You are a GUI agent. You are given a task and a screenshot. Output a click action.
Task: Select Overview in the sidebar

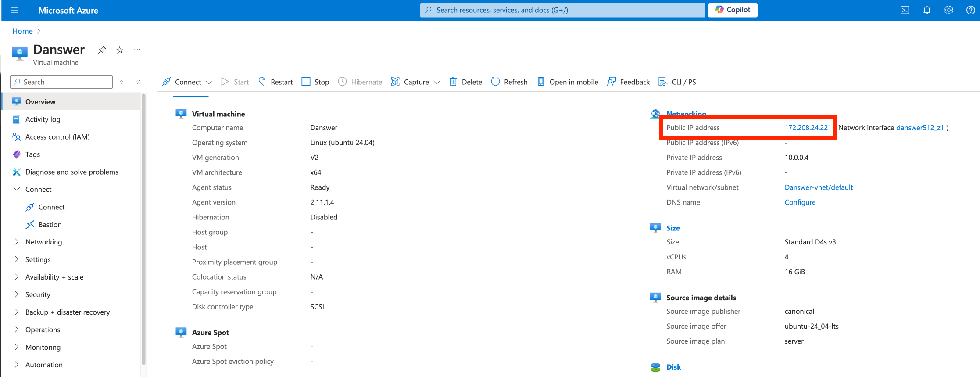(72, 101)
